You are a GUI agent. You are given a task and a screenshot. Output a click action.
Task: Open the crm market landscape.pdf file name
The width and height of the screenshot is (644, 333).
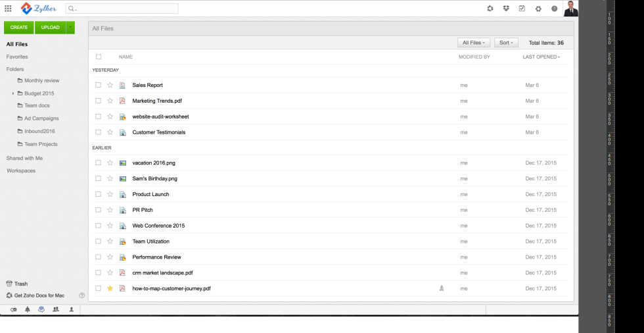tap(162, 272)
